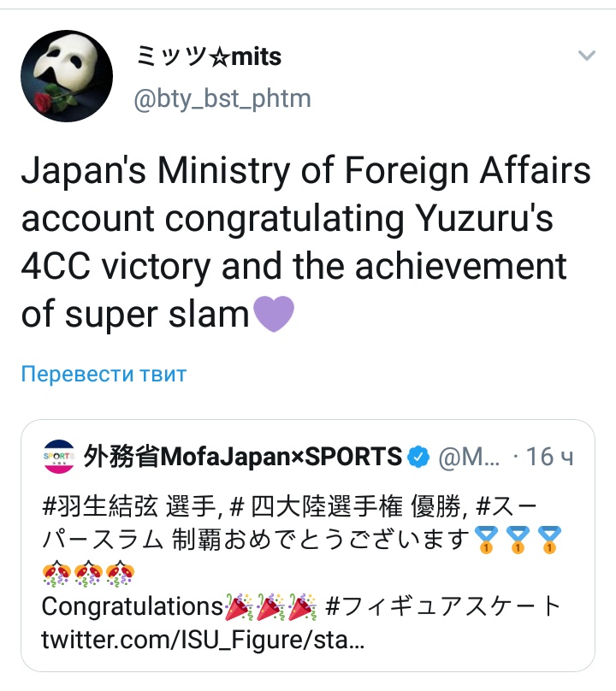
Task: Open hashtag #フィギュアスケート
Action: coord(442,606)
